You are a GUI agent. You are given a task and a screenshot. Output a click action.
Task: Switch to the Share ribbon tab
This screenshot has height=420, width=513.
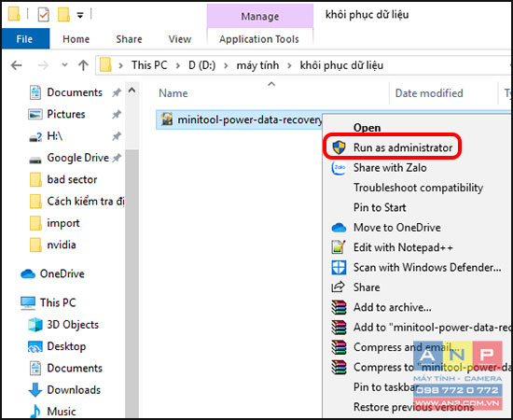129,39
